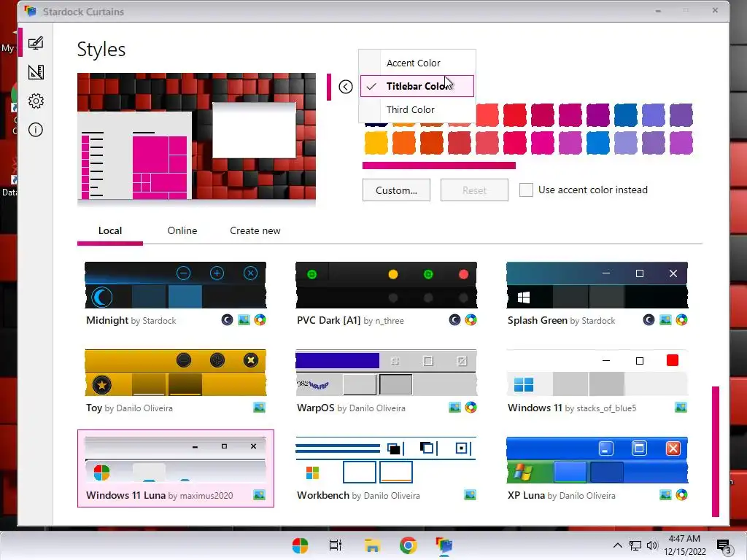Click the color wheel icon on Midnight

260,320
